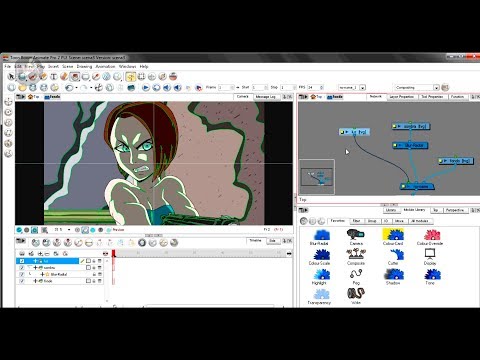Expand the fondo network node arrow
480x360 pixels.
click(x=445, y=161)
